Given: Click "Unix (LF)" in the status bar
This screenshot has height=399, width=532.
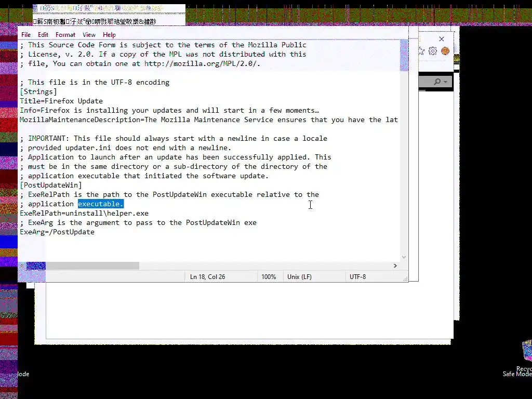Looking at the screenshot, I should (299, 277).
